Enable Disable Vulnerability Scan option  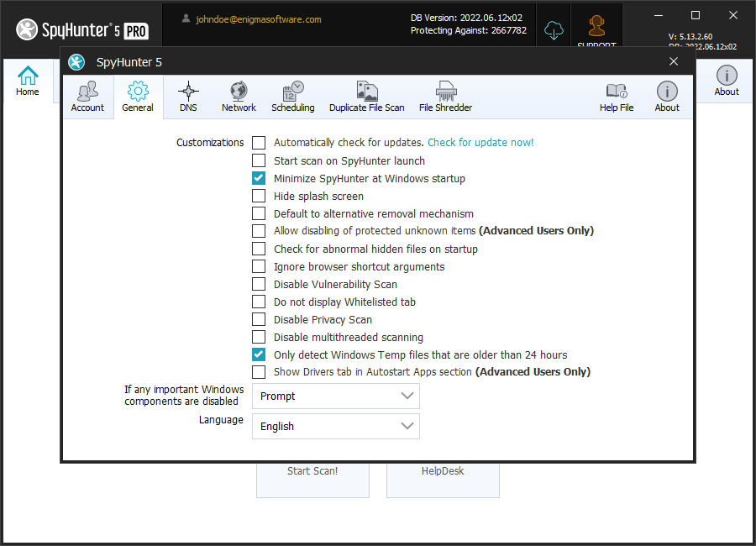[259, 284]
